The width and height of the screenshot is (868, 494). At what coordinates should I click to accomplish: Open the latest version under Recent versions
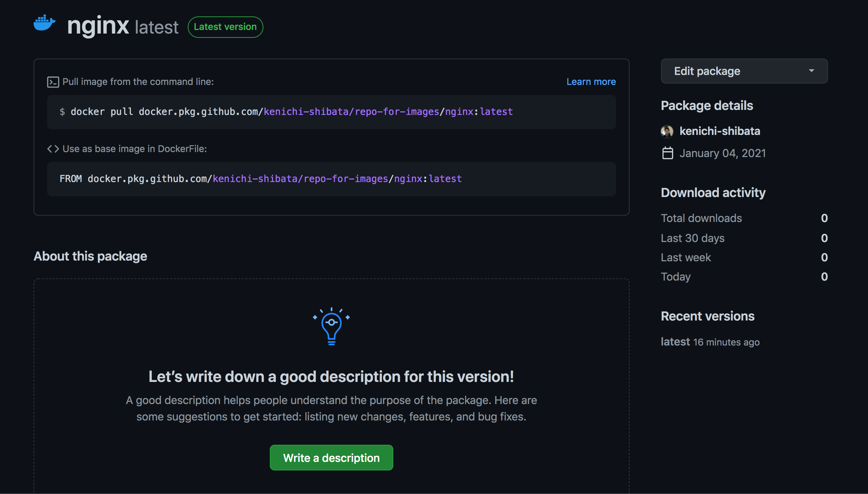[675, 342]
